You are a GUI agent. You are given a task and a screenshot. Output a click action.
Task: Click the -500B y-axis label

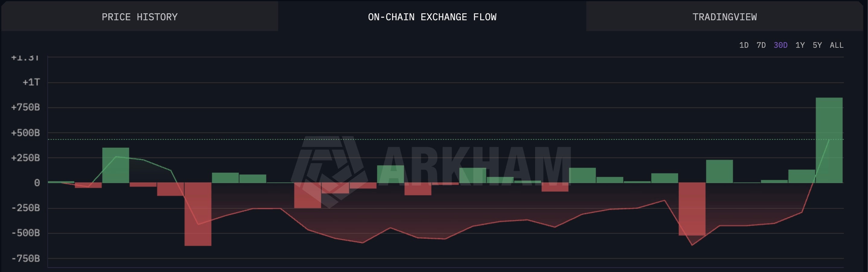[x=26, y=233]
